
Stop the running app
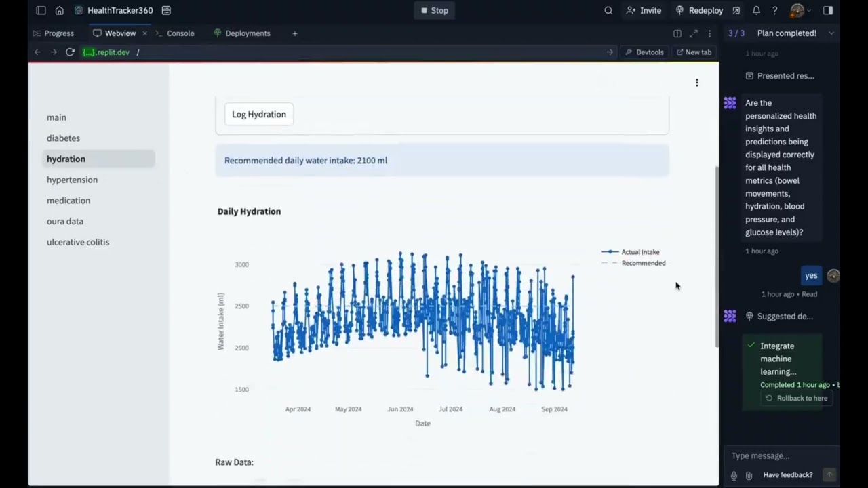click(434, 10)
